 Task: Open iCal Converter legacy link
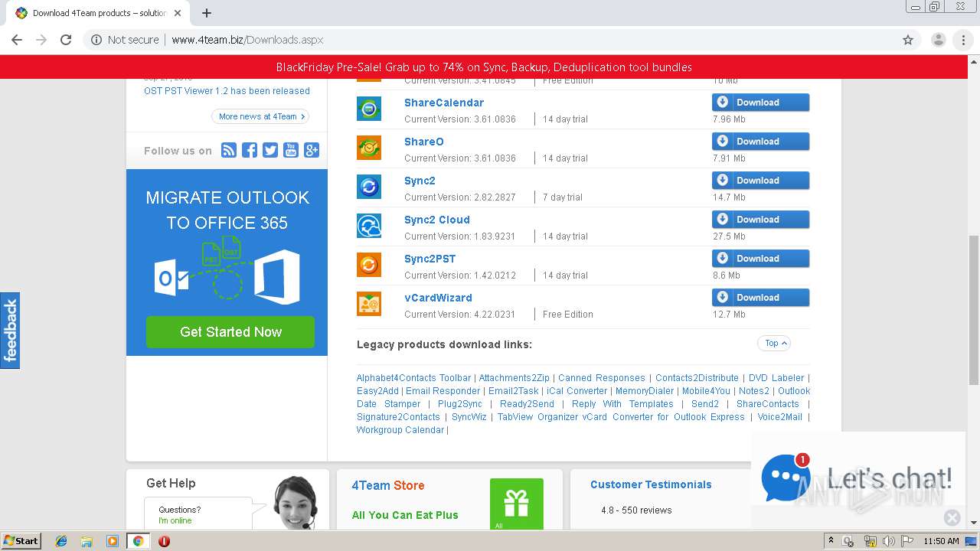coord(577,391)
